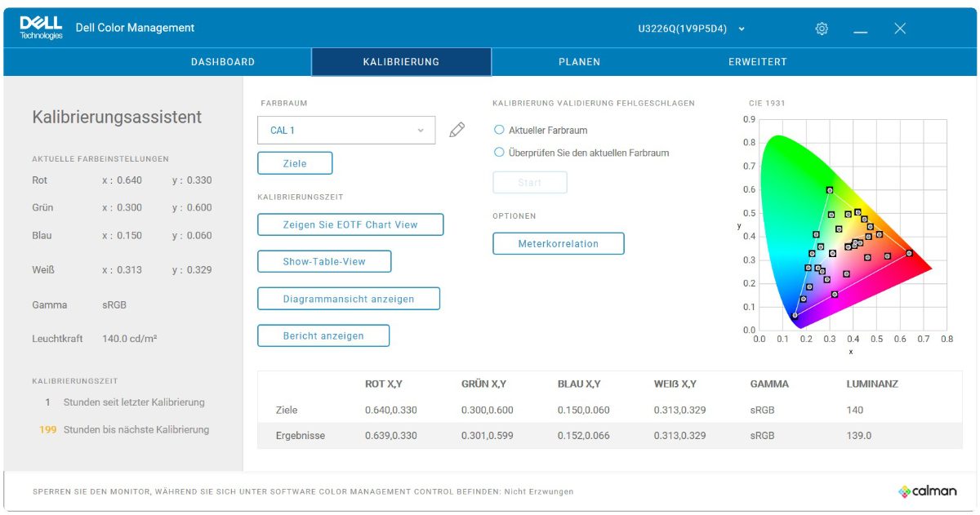Click the LUMINANZ column header

pyautogui.click(x=872, y=384)
